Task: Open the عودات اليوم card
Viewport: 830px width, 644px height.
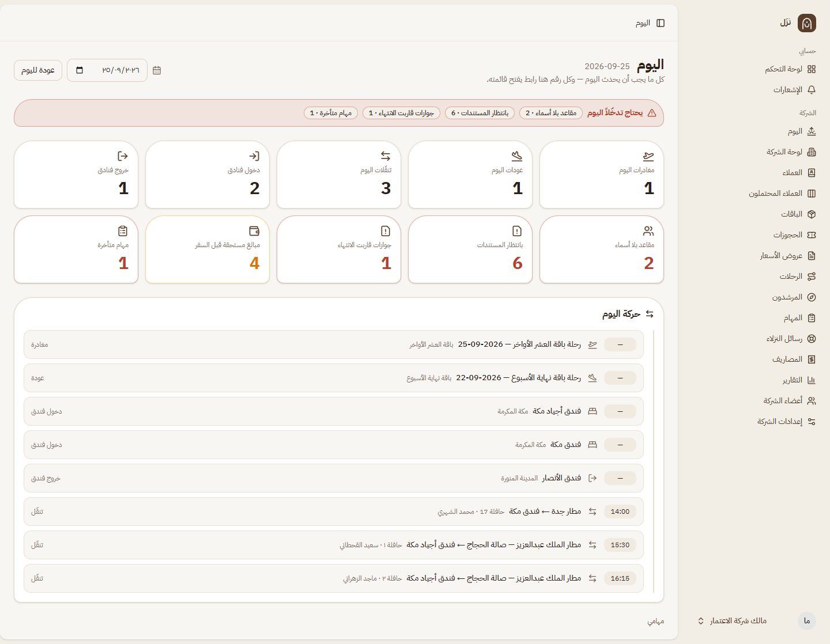Action: pyautogui.click(x=470, y=175)
